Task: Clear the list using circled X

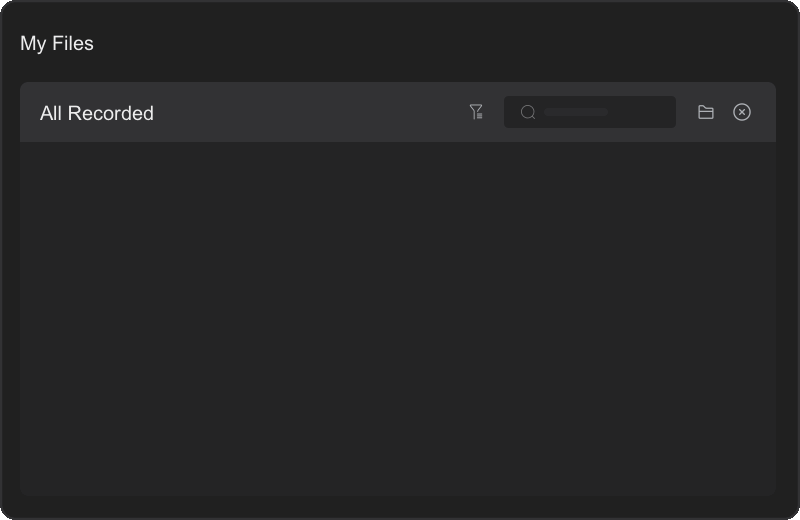Action: point(742,112)
